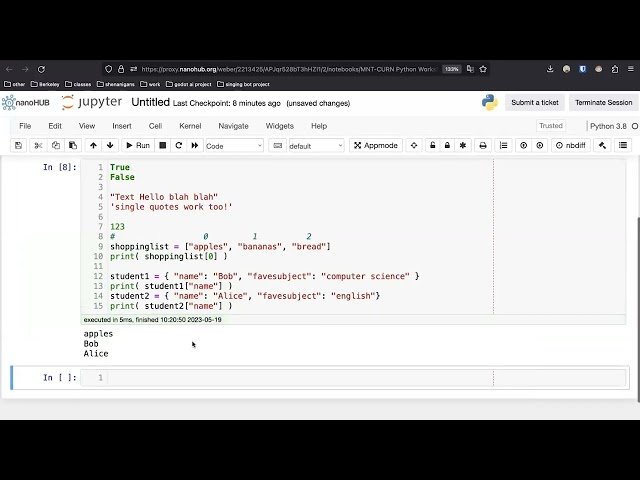640x480 pixels.
Task: Toggle the table of contents list icon
Action: [623, 145]
